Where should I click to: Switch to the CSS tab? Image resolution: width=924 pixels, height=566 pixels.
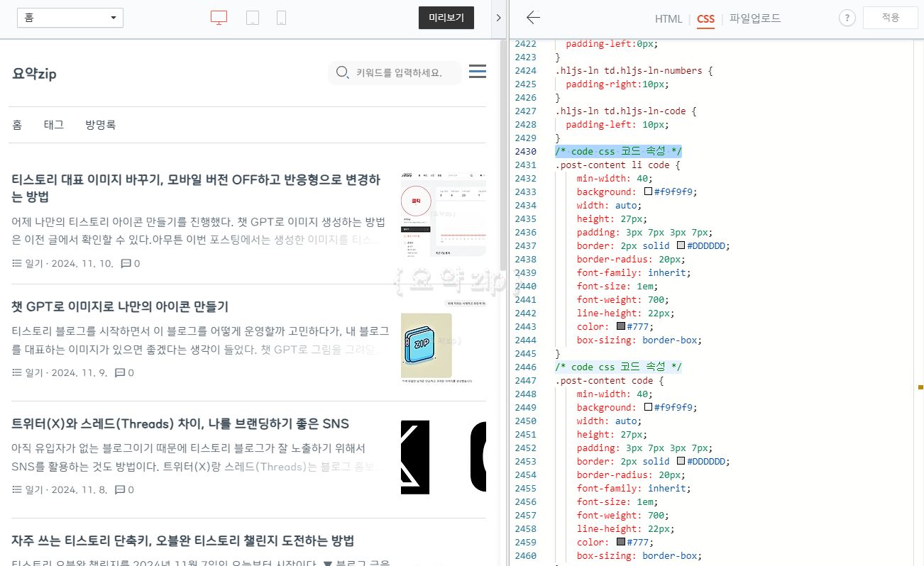pos(705,18)
